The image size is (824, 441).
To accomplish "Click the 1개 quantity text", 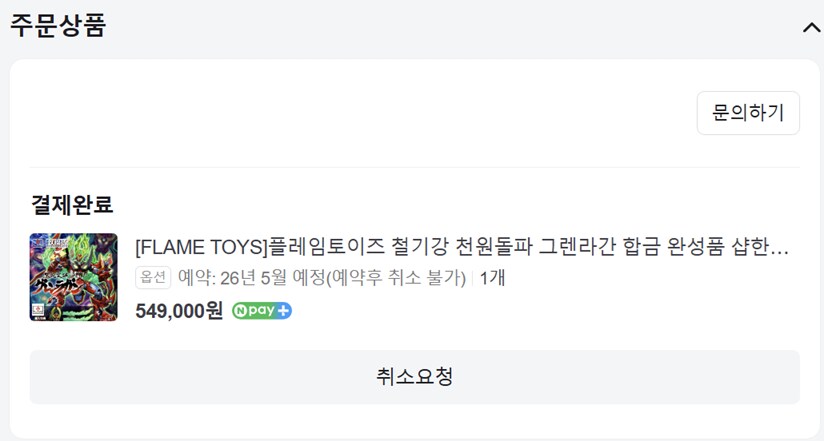I will pos(492,278).
